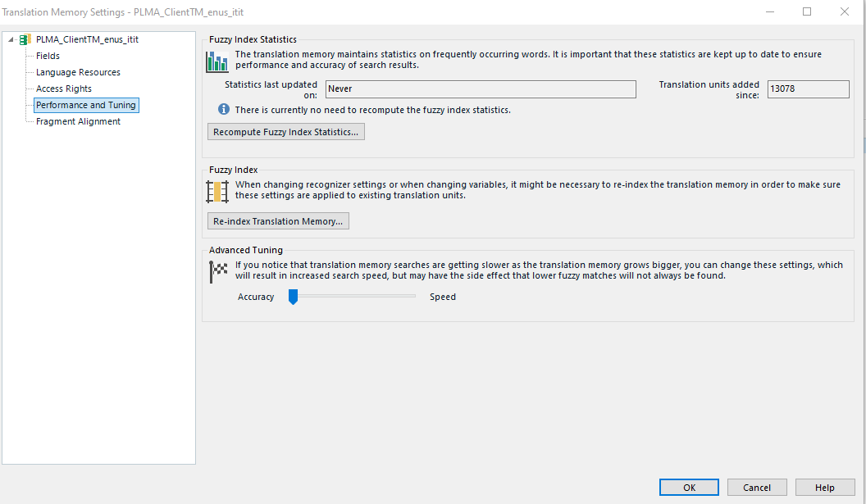Click the Fuzzy Index Statistics group heading

[x=253, y=39]
